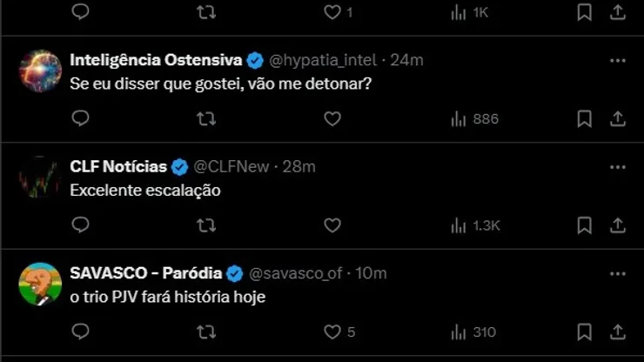The width and height of the screenshot is (644, 362).
Task: Open the Inteligência Ostensiva profile avatar
Action: pyautogui.click(x=40, y=70)
